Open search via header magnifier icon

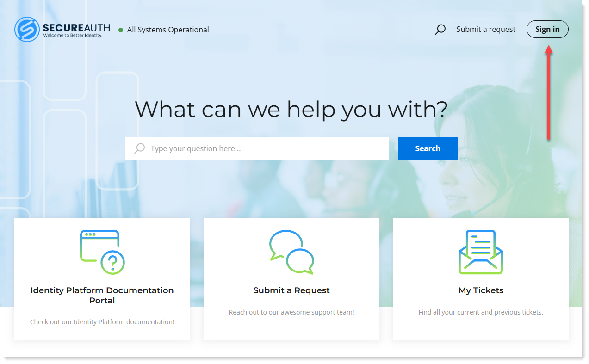coord(440,30)
